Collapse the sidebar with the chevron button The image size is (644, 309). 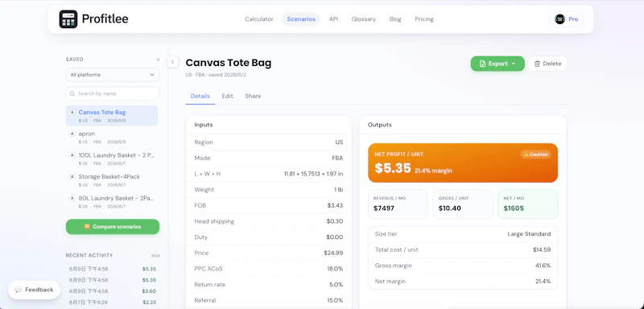[x=172, y=62]
